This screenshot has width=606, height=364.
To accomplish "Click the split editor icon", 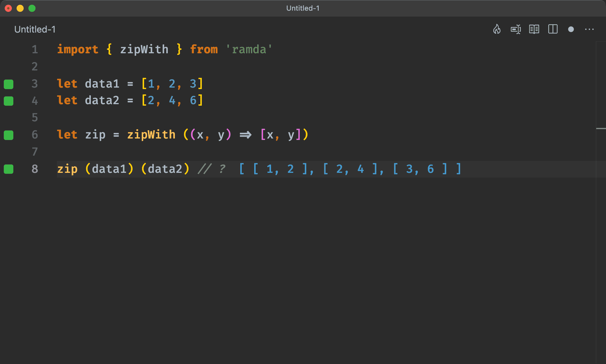I will pos(553,29).
